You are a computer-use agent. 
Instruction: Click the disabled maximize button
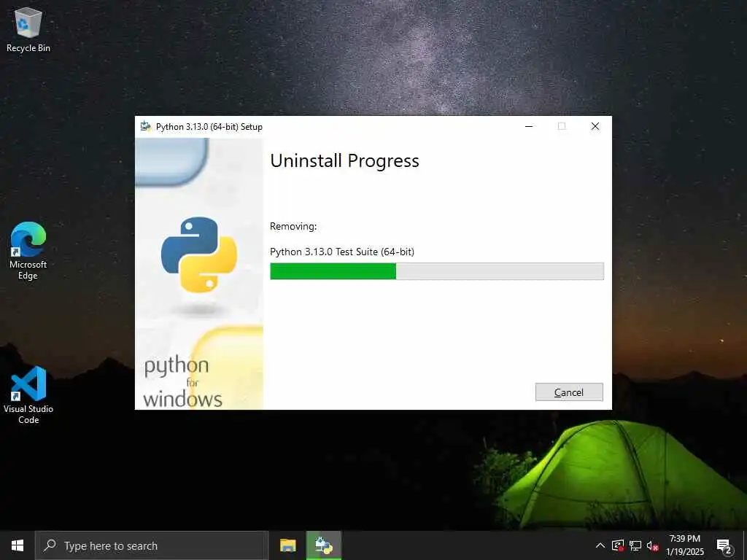click(562, 126)
